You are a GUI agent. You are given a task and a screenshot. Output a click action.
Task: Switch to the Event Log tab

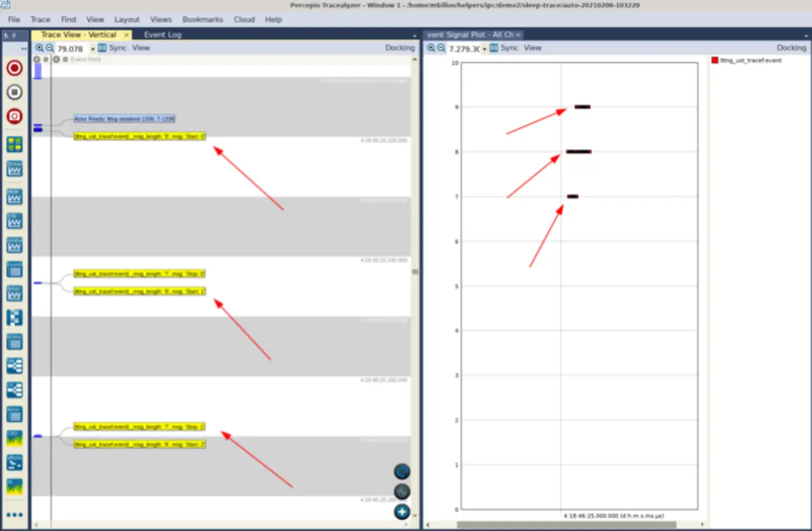(x=162, y=35)
